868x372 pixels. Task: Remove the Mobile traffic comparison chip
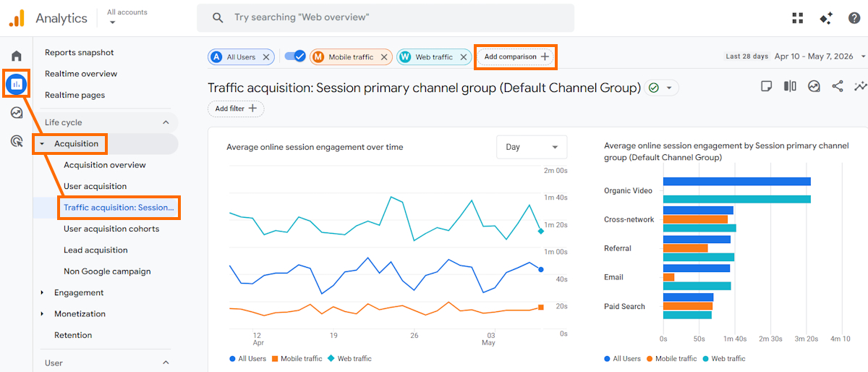384,57
